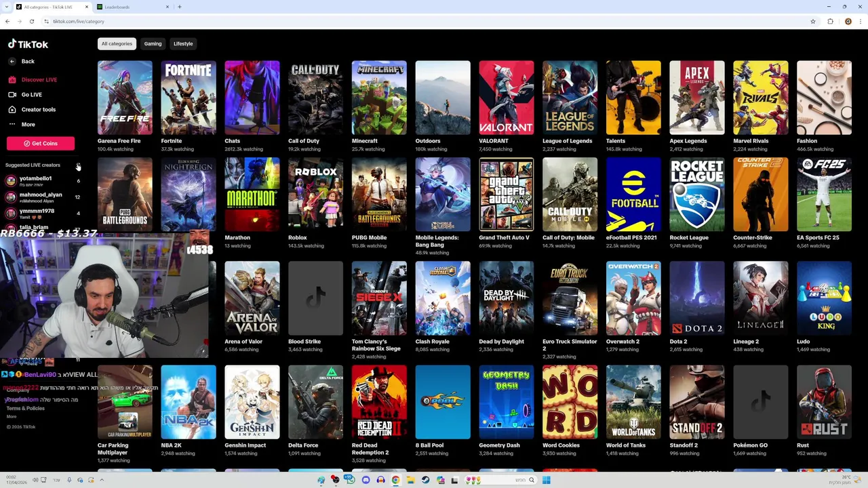Open the Overwatch 2 category
The width and height of the screenshot is (868, 488).
click(x=633, y=298)
